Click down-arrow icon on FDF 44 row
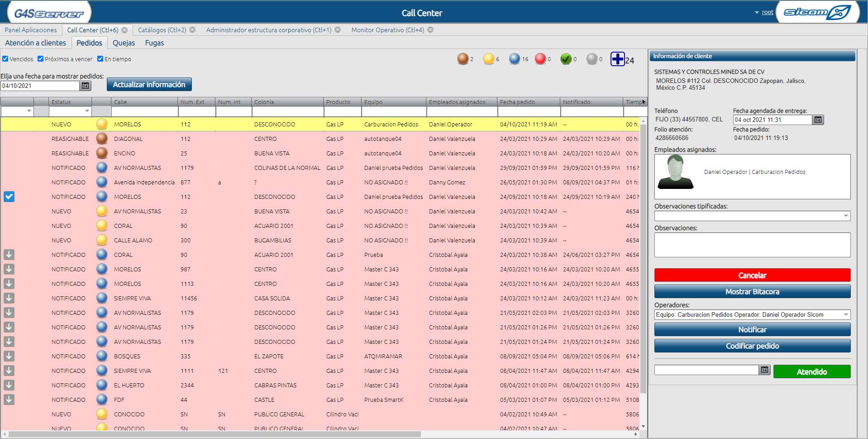The image size is (868, 439). pyautogui.click(x=9, y=400)
